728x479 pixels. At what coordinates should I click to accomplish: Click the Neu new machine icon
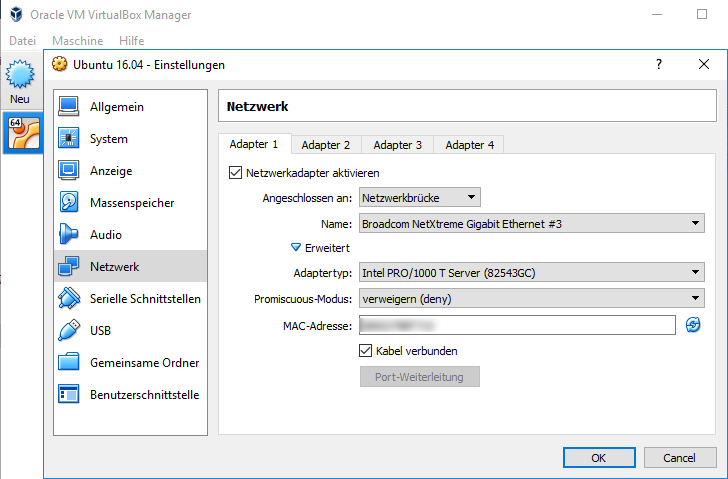point(20,74)
